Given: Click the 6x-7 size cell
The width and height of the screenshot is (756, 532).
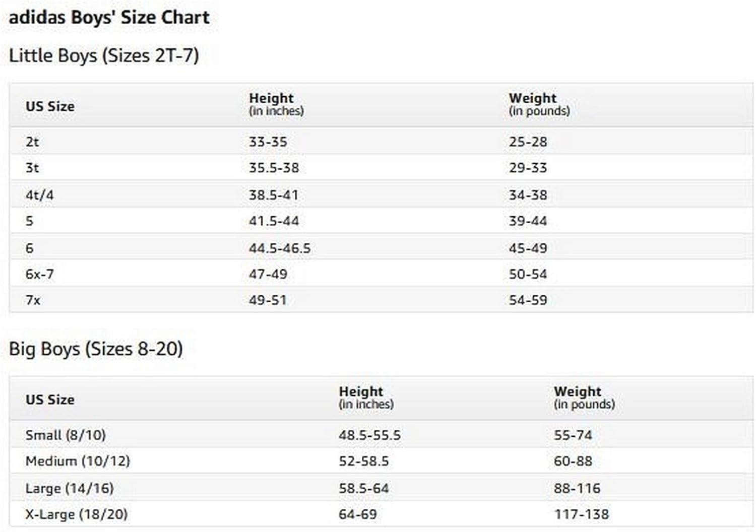Looking at the screenshot, I should click(39, 274).
